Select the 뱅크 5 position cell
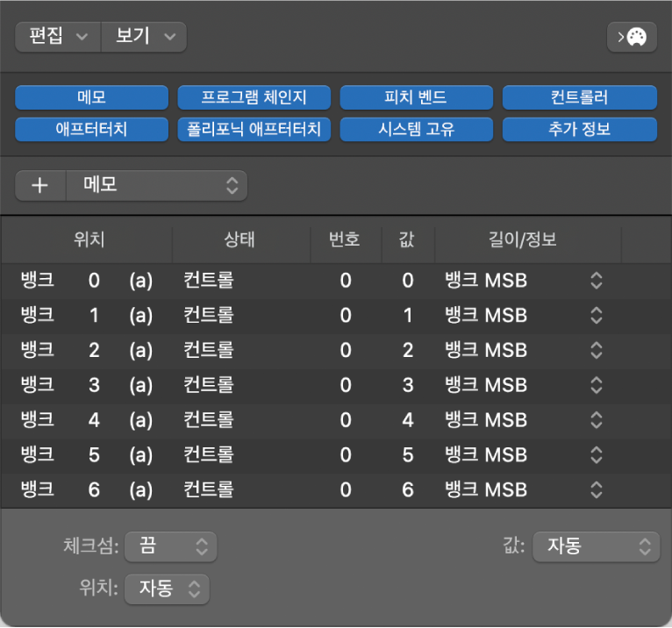The height and width of the screenshot is (628, 672). (87, 455)
